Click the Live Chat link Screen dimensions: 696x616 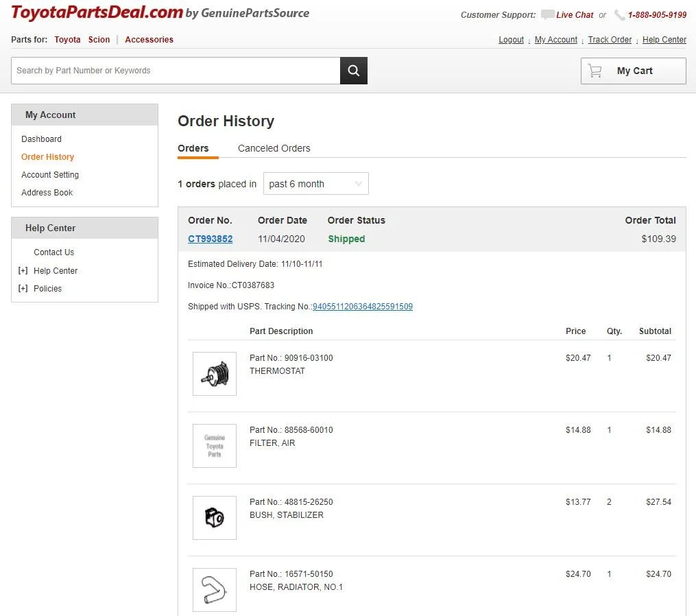575,14
